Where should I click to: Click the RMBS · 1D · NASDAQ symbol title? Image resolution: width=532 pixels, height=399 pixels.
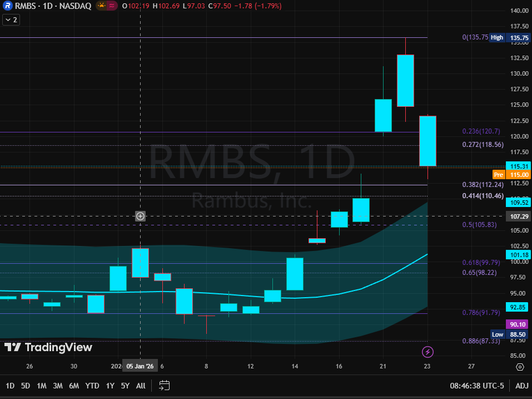53,6
